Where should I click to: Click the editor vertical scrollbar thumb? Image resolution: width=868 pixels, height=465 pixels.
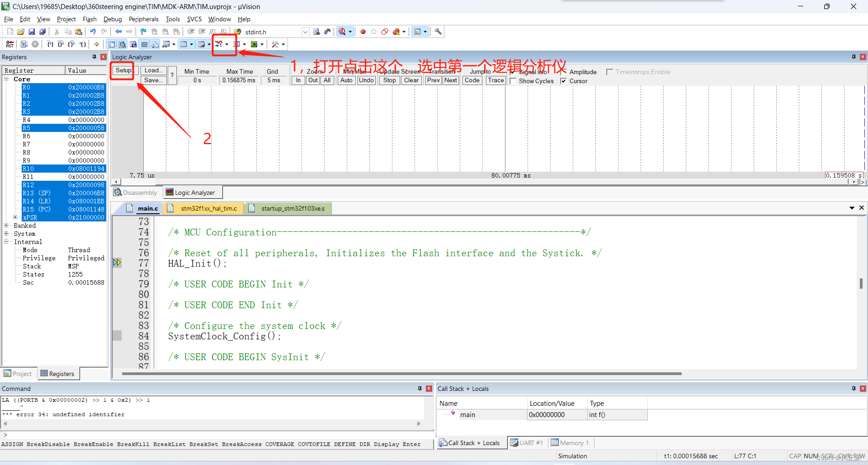point(861,283)
